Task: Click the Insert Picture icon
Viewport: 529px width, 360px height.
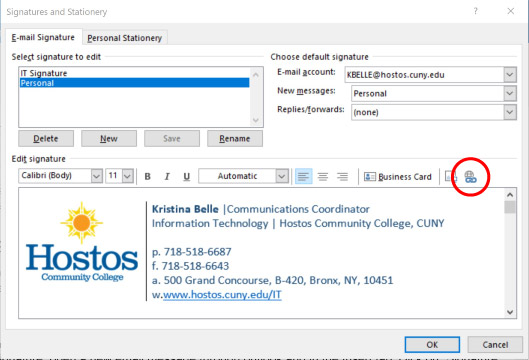Action: click(x=450, y=176)
